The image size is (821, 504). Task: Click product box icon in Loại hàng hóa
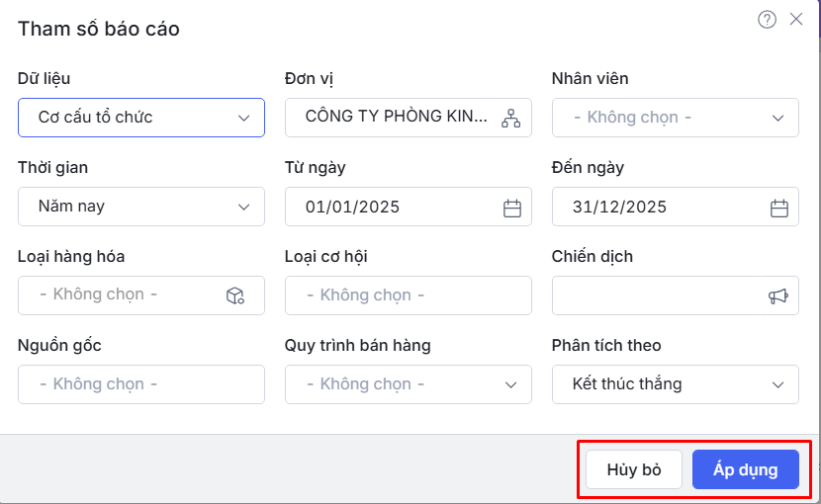235,295
